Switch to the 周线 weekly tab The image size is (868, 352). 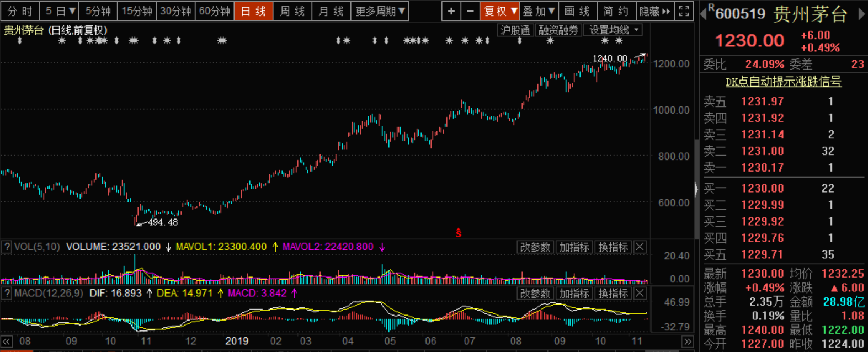(x=292, y=11)
